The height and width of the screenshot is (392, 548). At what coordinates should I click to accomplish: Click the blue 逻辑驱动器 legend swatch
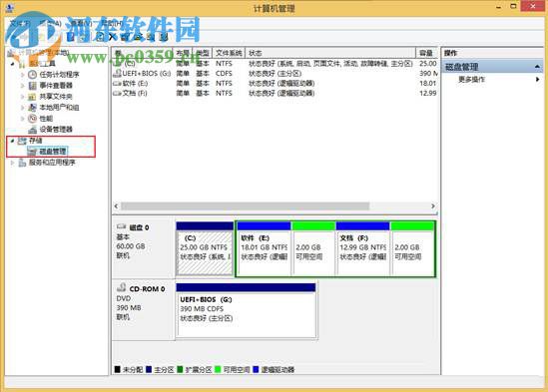coord(256,369)
